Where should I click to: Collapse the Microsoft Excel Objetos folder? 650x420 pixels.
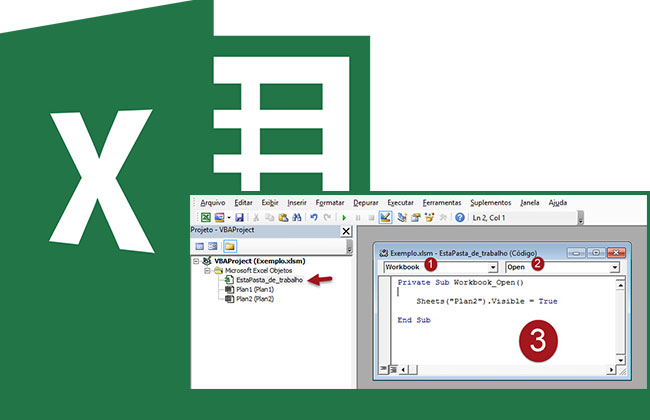pyautogui.click(x=207, y=271)
